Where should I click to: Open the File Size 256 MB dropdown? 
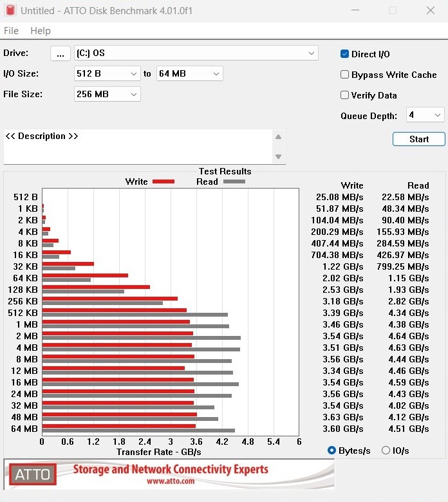107,94
